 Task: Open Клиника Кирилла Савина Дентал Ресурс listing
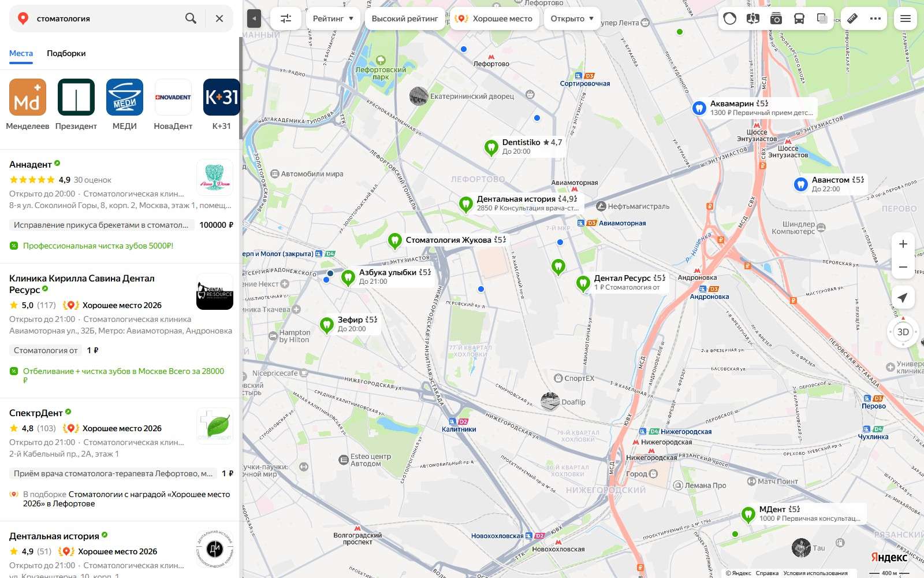tap(82, 284)
